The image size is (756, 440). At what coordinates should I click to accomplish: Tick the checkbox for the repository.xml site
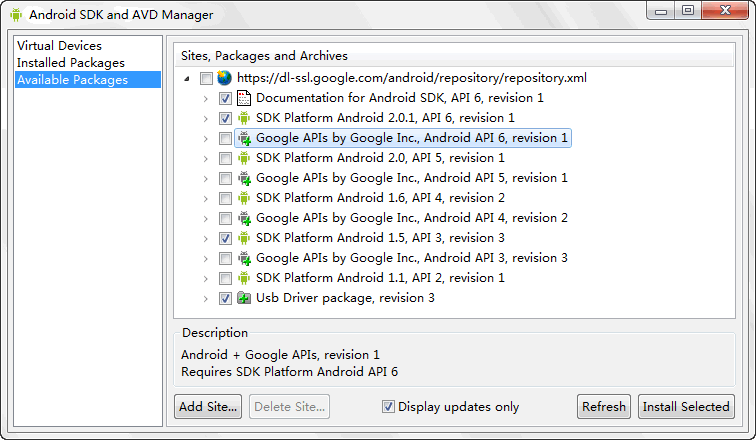click(206, 78)
